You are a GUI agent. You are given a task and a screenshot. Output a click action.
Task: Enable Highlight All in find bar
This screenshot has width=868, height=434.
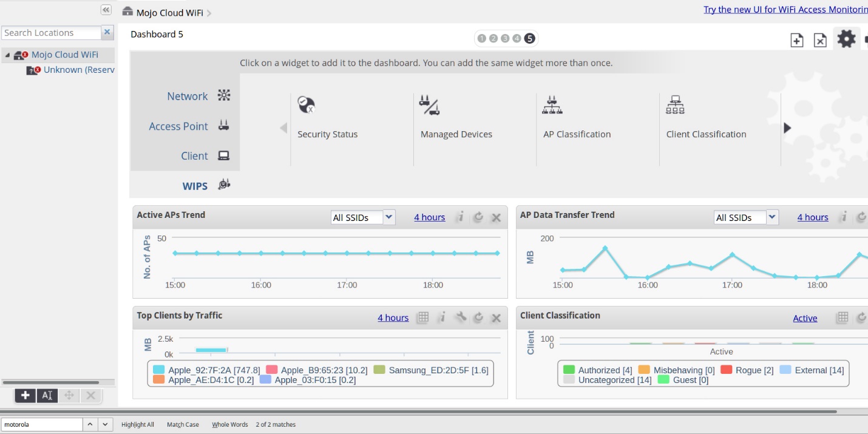point(137,424)
